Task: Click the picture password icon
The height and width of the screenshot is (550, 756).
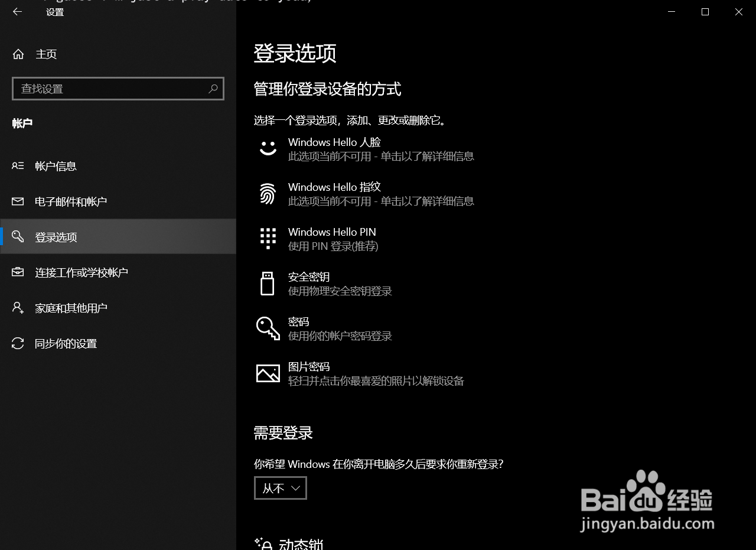Action: pyautogui.click(x=268, y=373)
